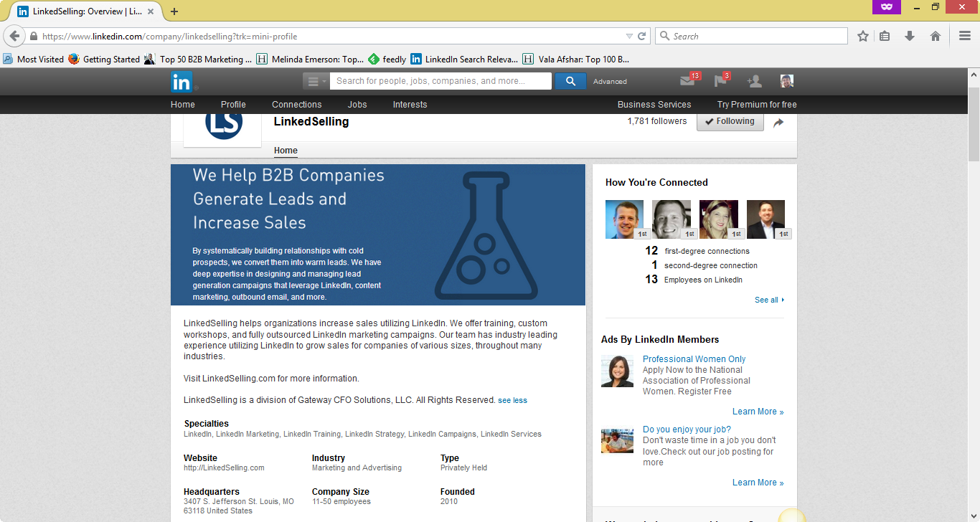Click the blue search magnifier button
The image size is (980, 522).
pos(570,81)
